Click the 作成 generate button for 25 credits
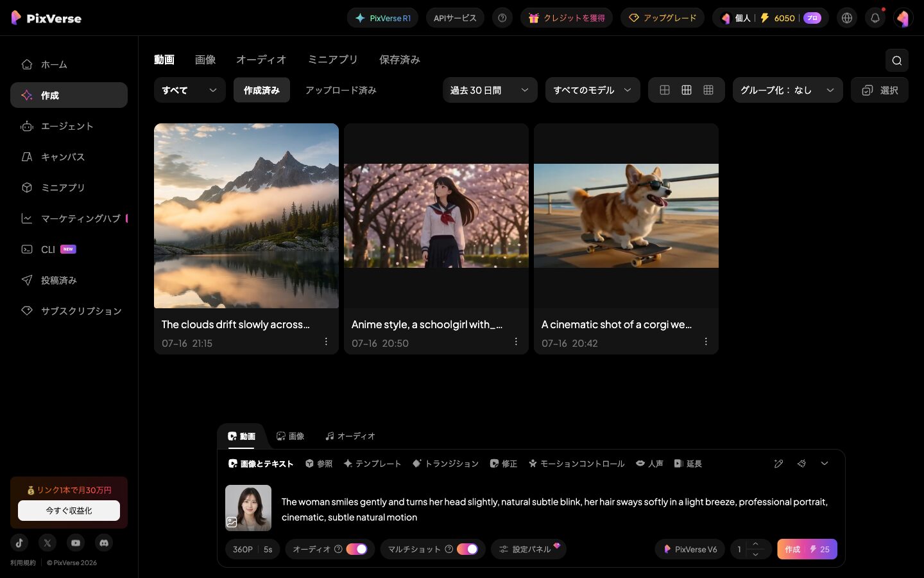 coord(807,549)
